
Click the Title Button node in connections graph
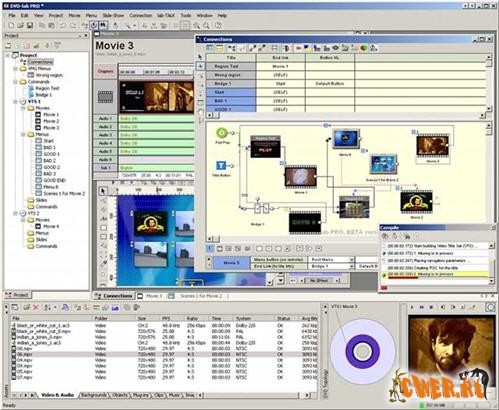pyautogui.click(x=221, y=167)
